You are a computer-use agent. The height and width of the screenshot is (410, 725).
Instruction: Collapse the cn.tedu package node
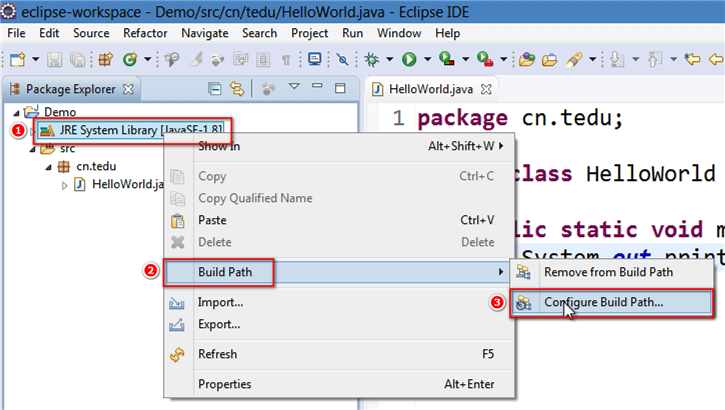click(48, 167)
